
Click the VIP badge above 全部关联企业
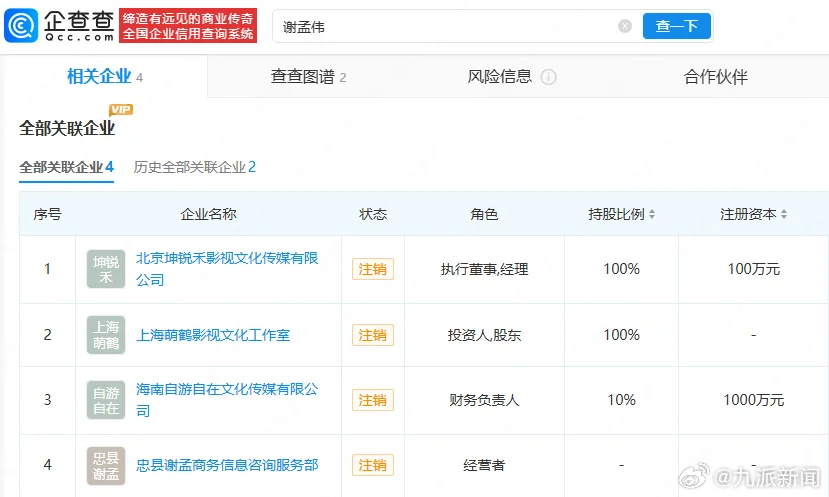(121, 109)
